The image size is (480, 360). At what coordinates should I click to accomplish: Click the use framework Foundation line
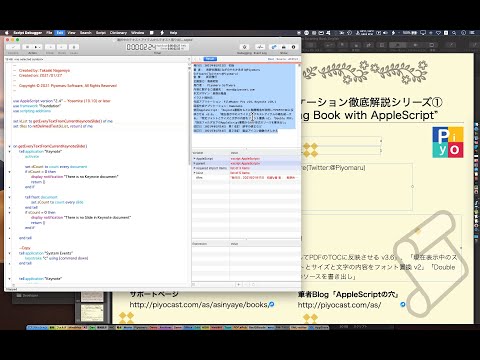point(37,106)
